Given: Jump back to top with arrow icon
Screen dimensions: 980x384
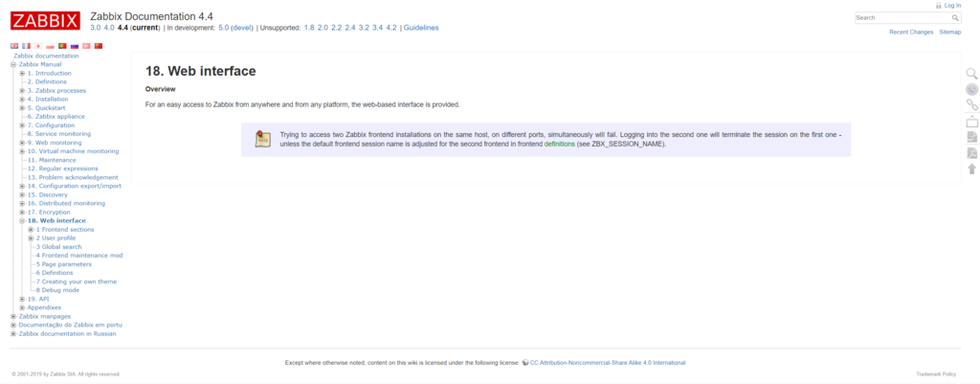Looking at the screenshot, I should 971,169.
